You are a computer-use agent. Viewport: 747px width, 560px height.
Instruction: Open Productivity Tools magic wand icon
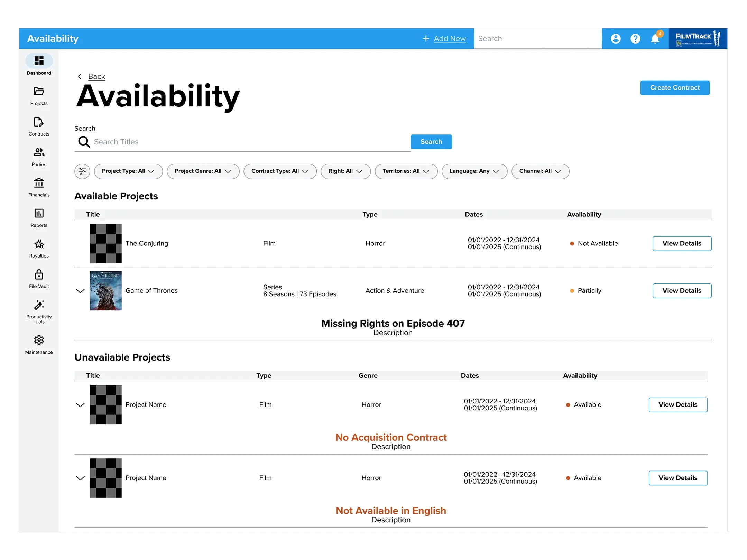point(39,305)
